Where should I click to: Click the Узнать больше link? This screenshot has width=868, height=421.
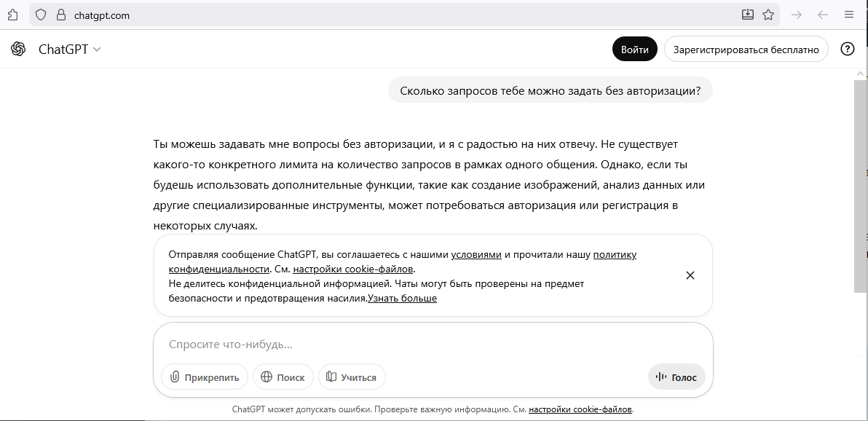pos(402,298)
